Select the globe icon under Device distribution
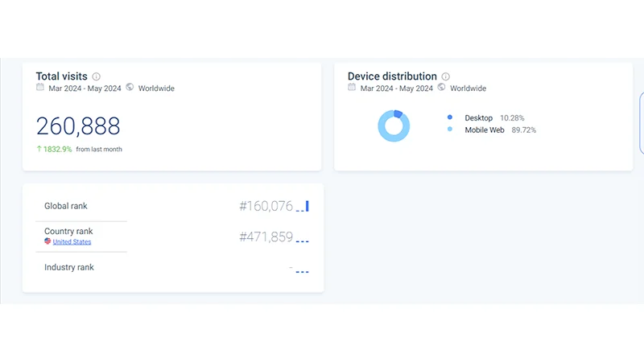The image size is (644, 362). click(x=441, y=87)
